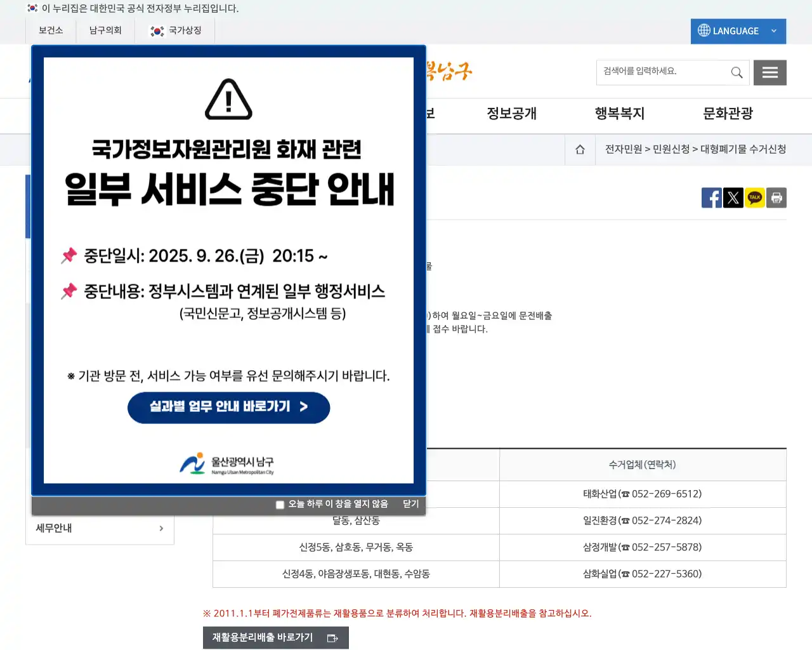This screenshot has height=650, width=812.
Task: Close the popup with 닫기
Action: [x=411, y=504]
